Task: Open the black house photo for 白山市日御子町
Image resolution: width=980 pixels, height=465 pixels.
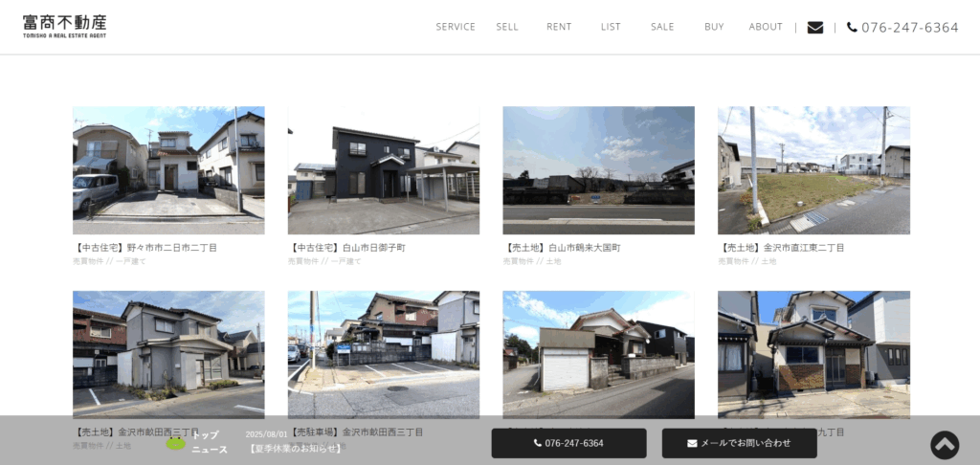Action: point(383,169)
